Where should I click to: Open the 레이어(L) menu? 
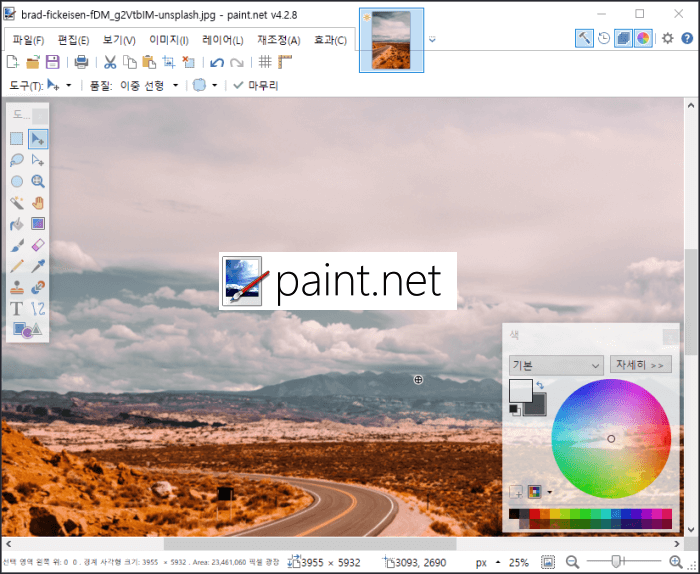point(222,40)
